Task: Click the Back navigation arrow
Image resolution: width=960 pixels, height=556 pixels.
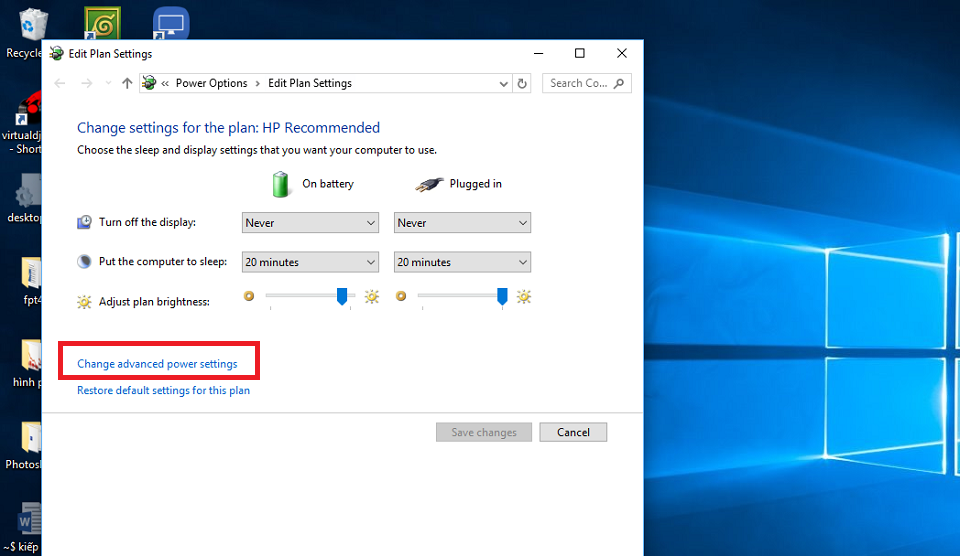Action: coord(60,83)
